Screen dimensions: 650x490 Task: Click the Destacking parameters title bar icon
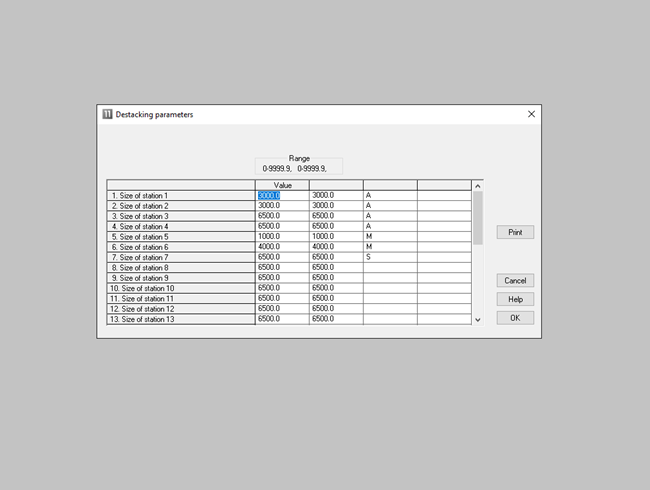tap(107, 114)
